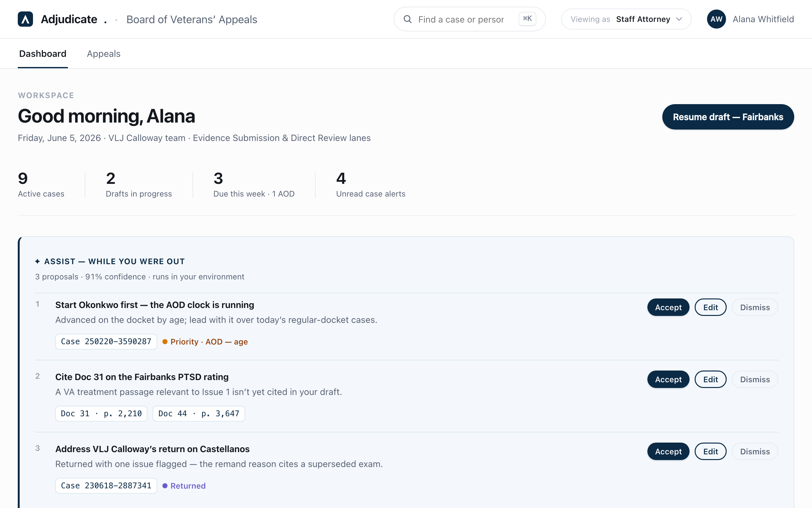The height and width of the screenshot is (508, 812).
Task: Click the Alana Whitfield user name
Action: point(763,19)
